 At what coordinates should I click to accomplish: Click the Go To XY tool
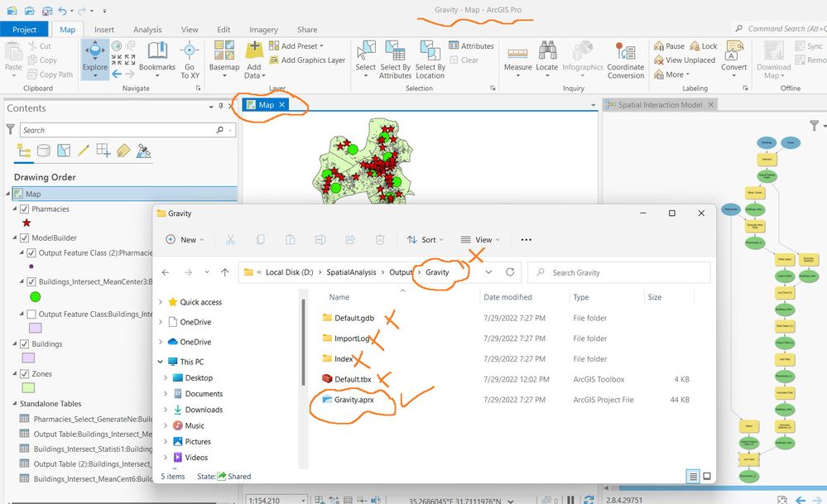190,59
